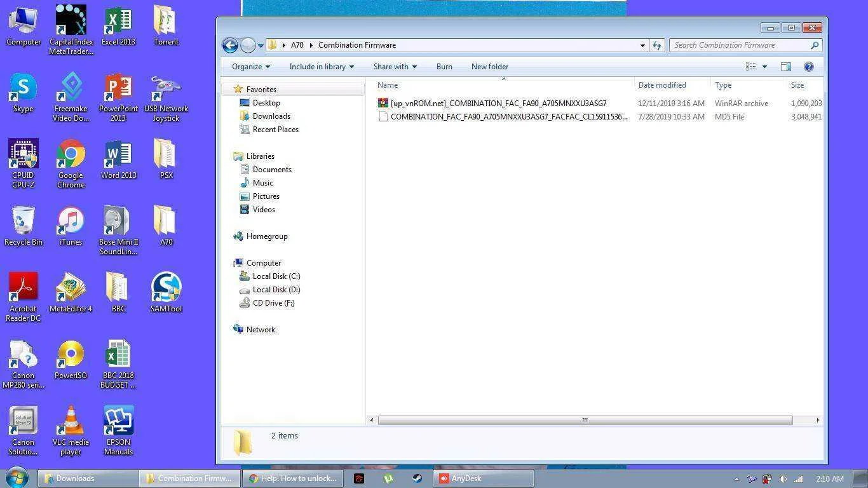Open Include in library dropdown
Image resolution: width=868 pixels, height=488 pixels.
tap(322, 67)
